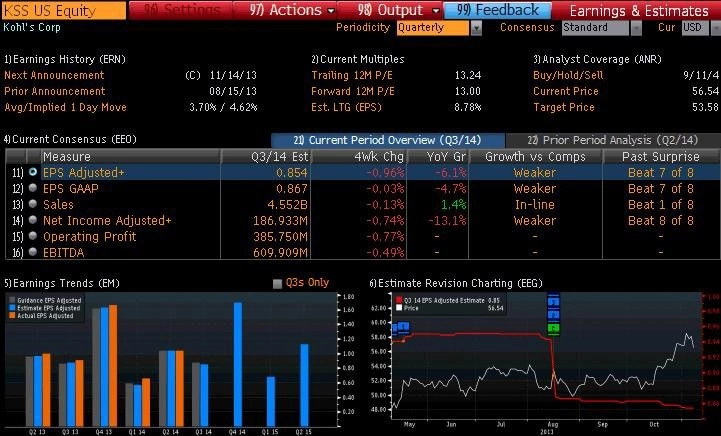The image size is (721, 436).
Task: Click the Q1 15 blue estimate bar
Action: 271,402
